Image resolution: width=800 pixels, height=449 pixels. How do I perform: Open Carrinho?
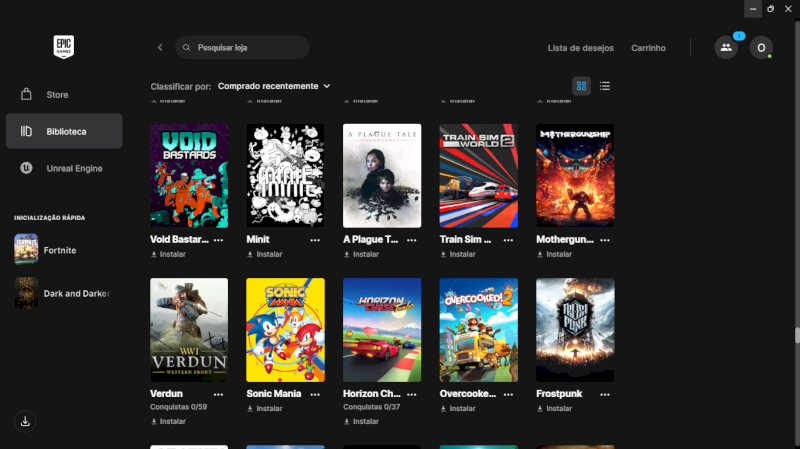(x=648, y=48)
